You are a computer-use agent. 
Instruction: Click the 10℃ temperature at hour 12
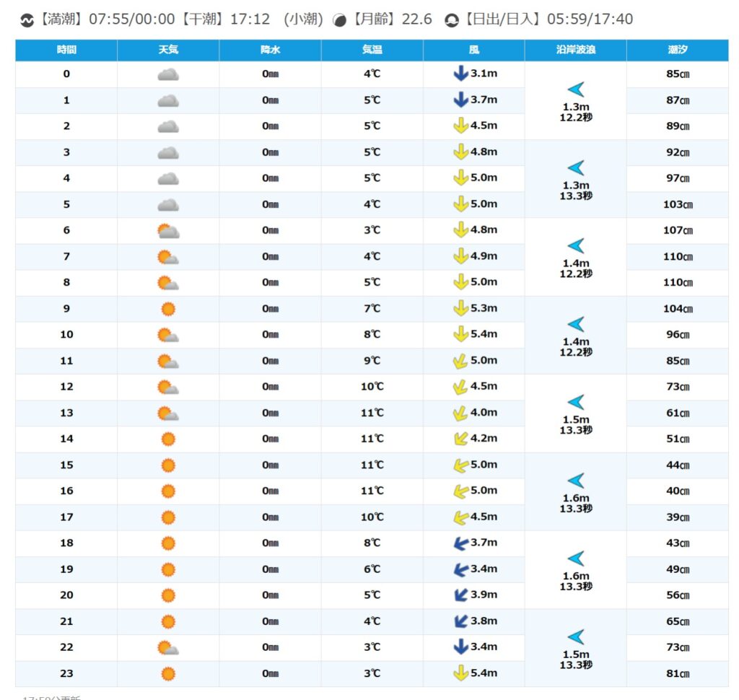[372, 387]
